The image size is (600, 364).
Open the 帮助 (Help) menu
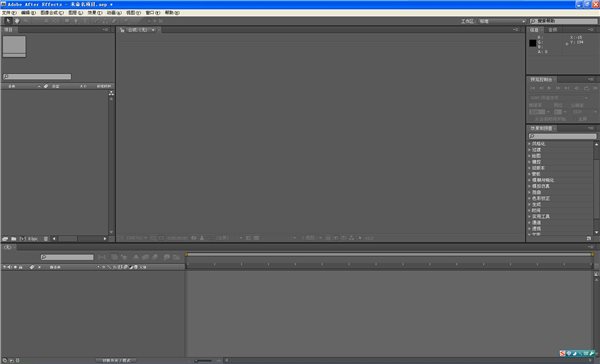click(172, 13)
